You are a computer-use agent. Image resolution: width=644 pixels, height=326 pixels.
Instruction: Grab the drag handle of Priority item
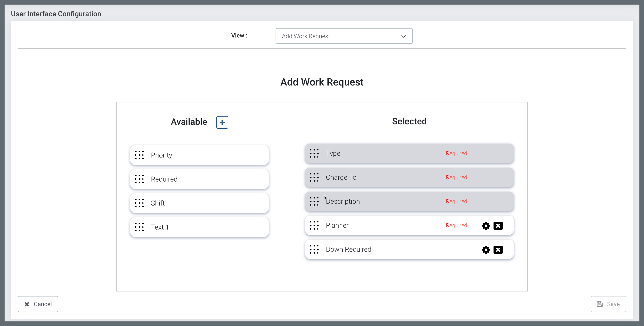tap(139, 155)
